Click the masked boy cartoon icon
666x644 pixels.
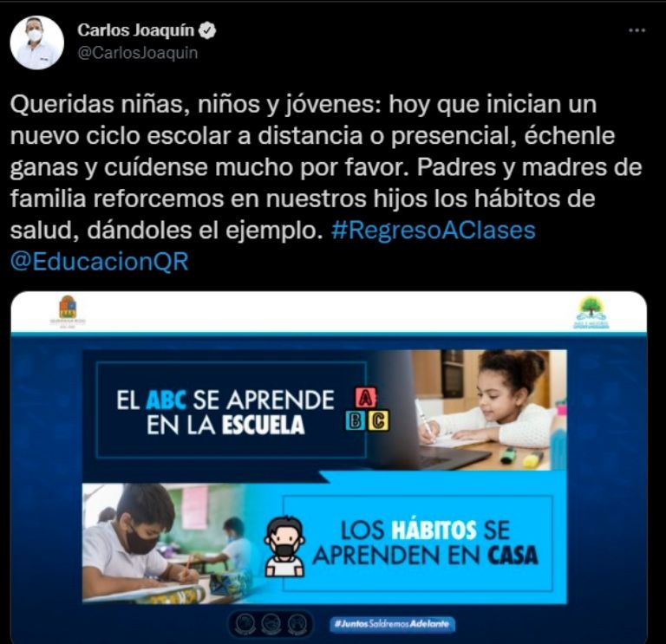[x=284, y=547]
